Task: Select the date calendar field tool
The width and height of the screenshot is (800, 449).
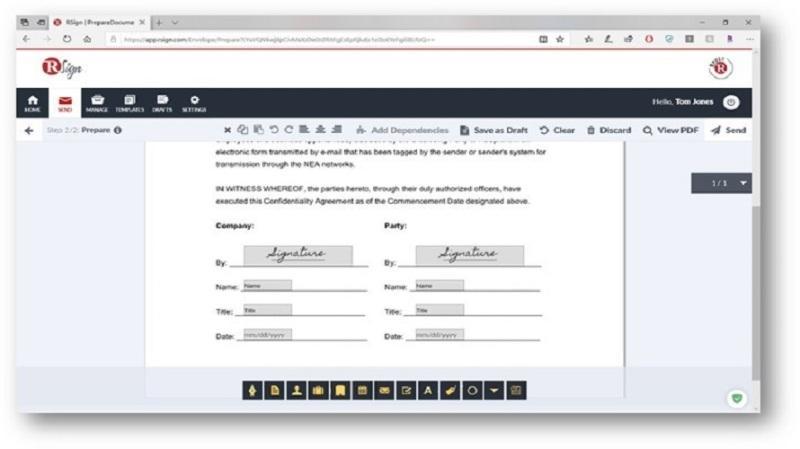Action: pyautogui.click(x=362, y=391)
